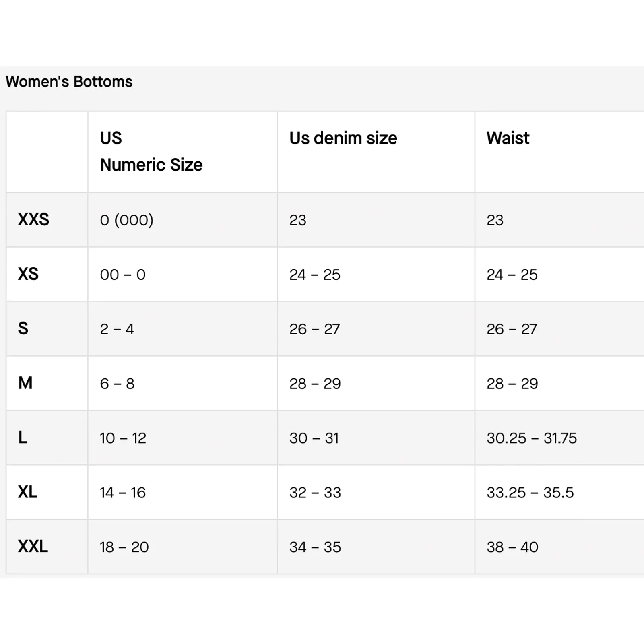Viewport: 644px width, 644px height.
Task: Click the S size row label
Action: (x=23, y=328)
